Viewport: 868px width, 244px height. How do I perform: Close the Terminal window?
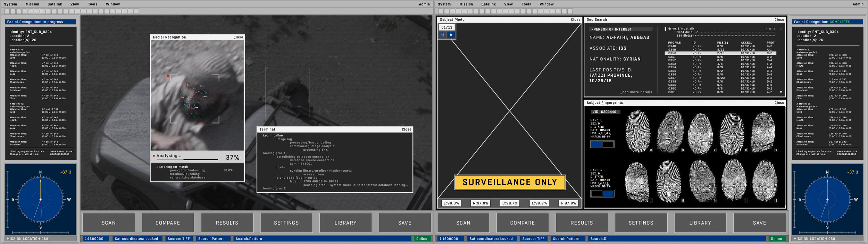tap(407, 129)
